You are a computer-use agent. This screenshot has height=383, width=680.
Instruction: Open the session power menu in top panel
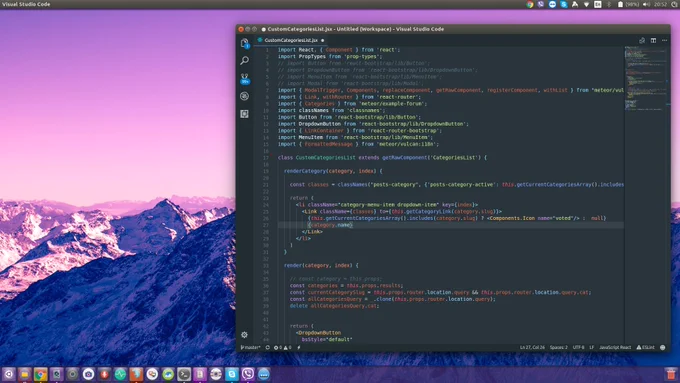(675, 4)
